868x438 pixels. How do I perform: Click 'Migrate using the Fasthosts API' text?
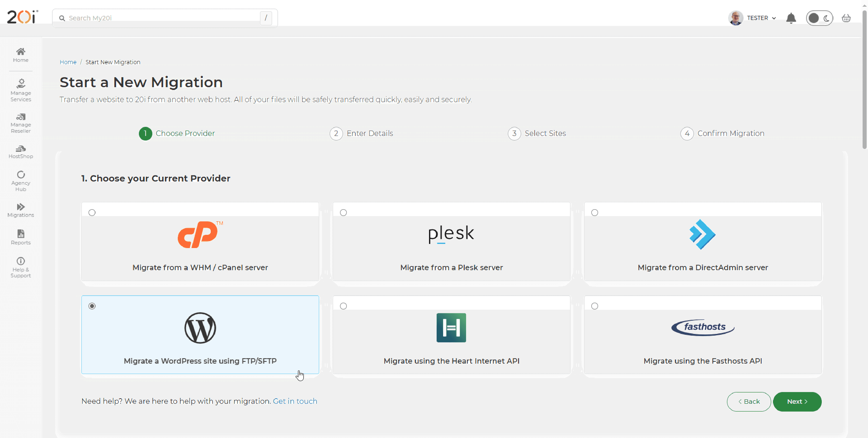pos(703,361)
